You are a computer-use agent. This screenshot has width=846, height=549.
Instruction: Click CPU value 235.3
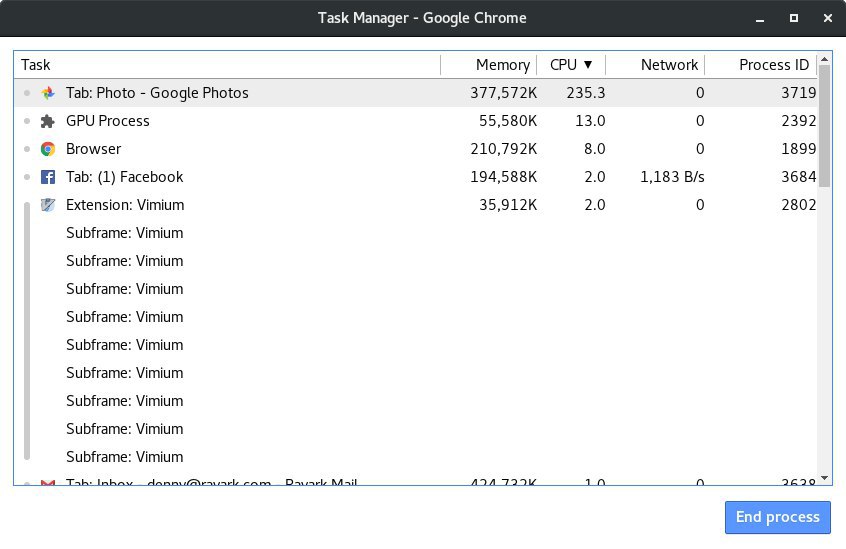(585, 93)
